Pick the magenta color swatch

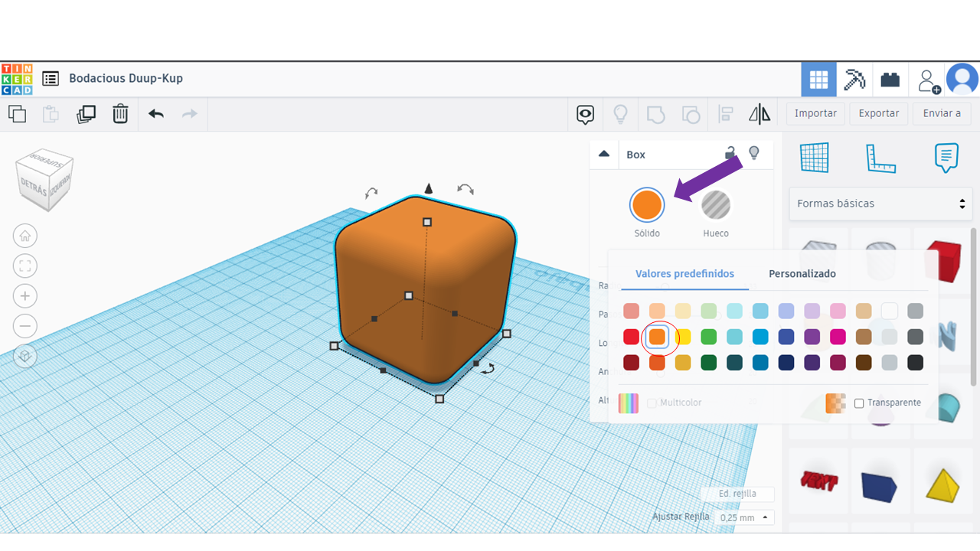click(838, 337)
